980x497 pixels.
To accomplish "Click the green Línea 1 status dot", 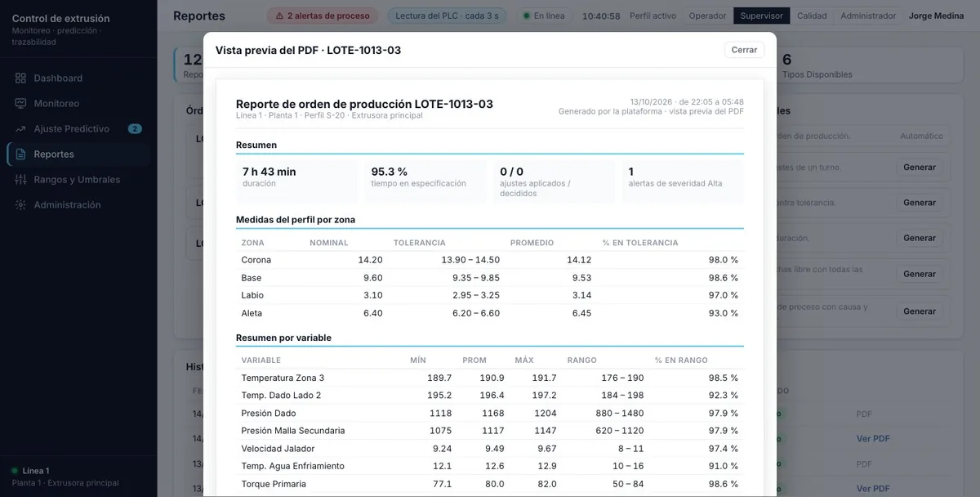I will 15,471.
